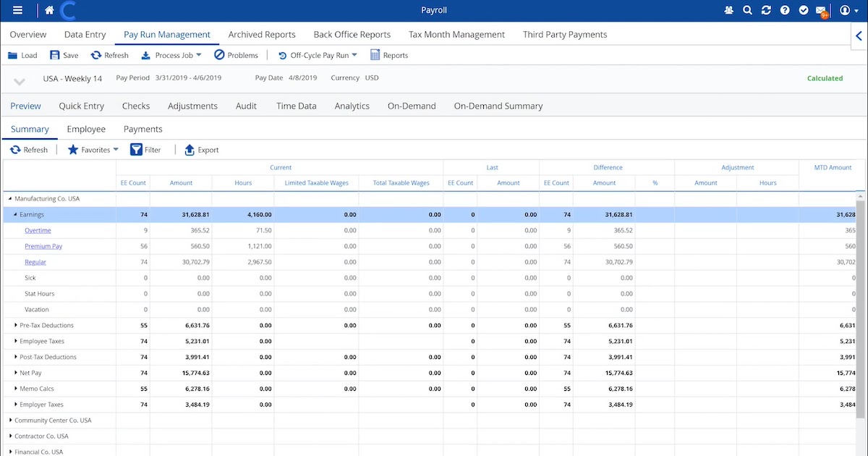The width and height of the screenshot is (868, 456).
Task: Click Refresh in the summary grid toolbar
Action: (x=29, y=150)
